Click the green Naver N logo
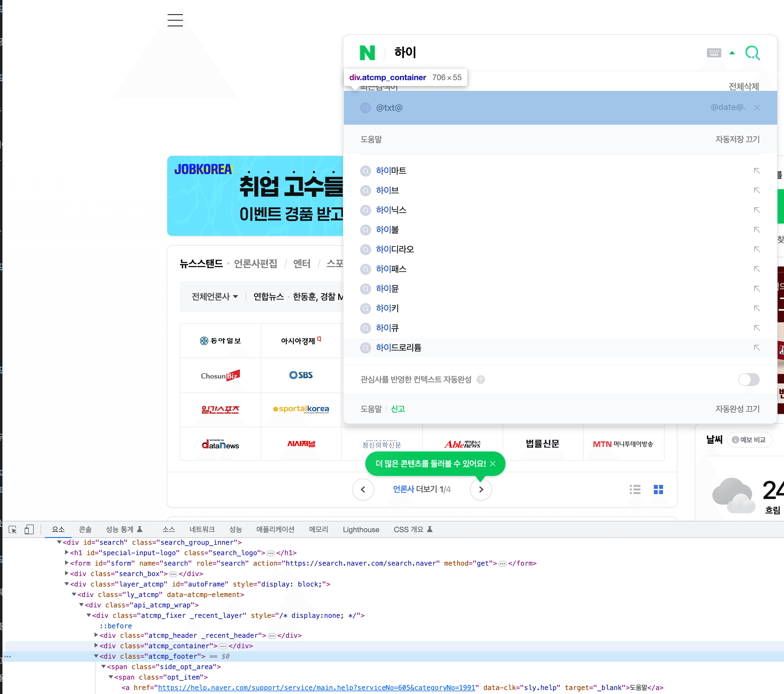The width and height of the screenshot is (784, 694). pos(367,53)
